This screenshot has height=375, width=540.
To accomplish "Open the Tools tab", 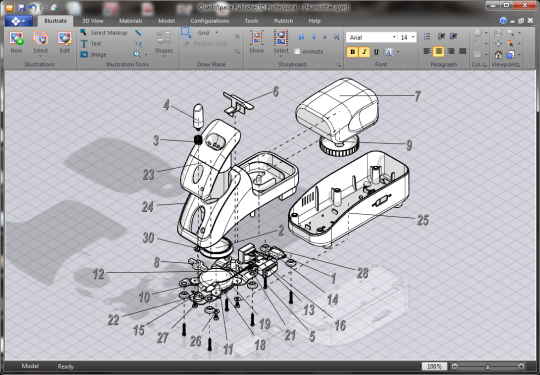I will pos(251,21).
